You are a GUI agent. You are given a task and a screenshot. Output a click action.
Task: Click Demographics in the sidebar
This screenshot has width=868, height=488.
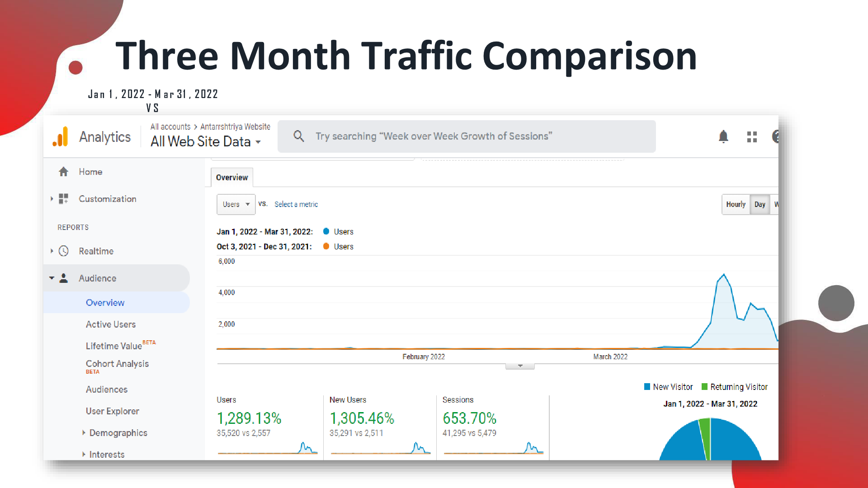tap(118, 433)
